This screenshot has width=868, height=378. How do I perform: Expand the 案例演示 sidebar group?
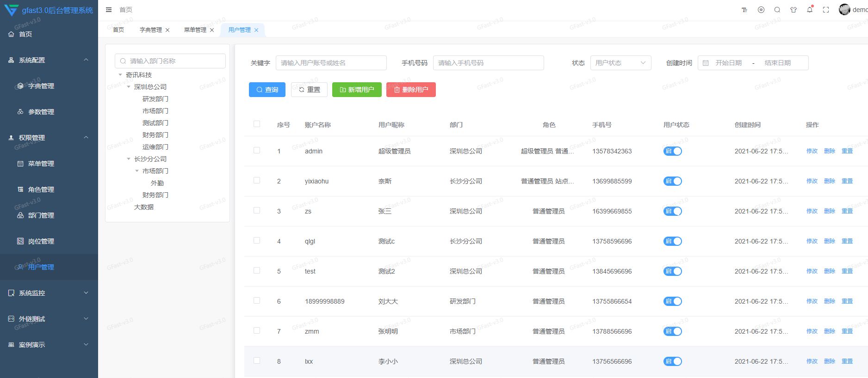(49, 345)
